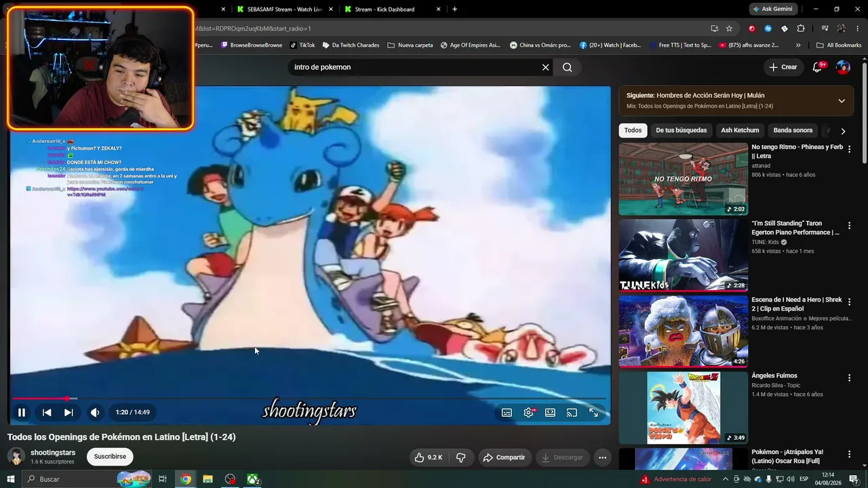
Task: Select the Todos filter chip
Action: (x=633, y=130)
